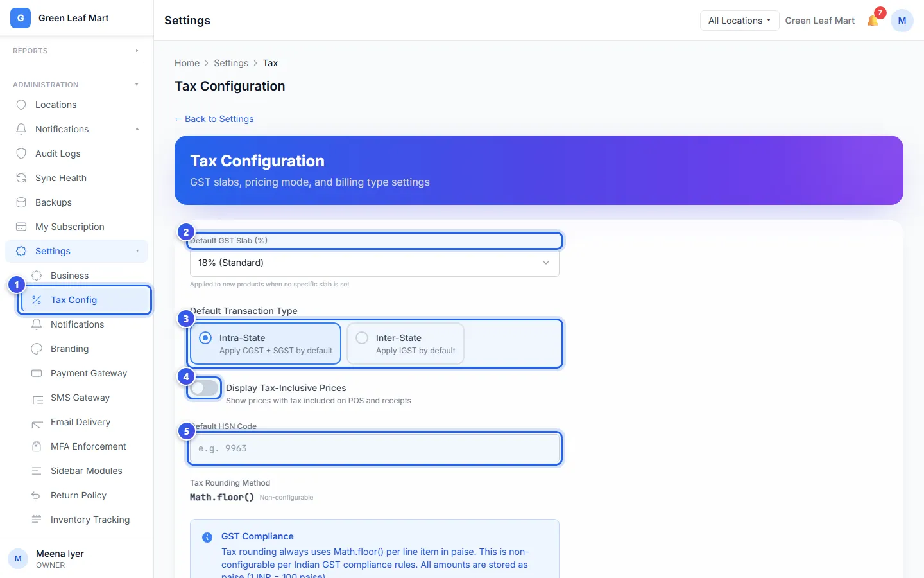Expand the admin Notifications submenu arrow
The height and width of the screenshot is (578, 924).
click(137, 129)
